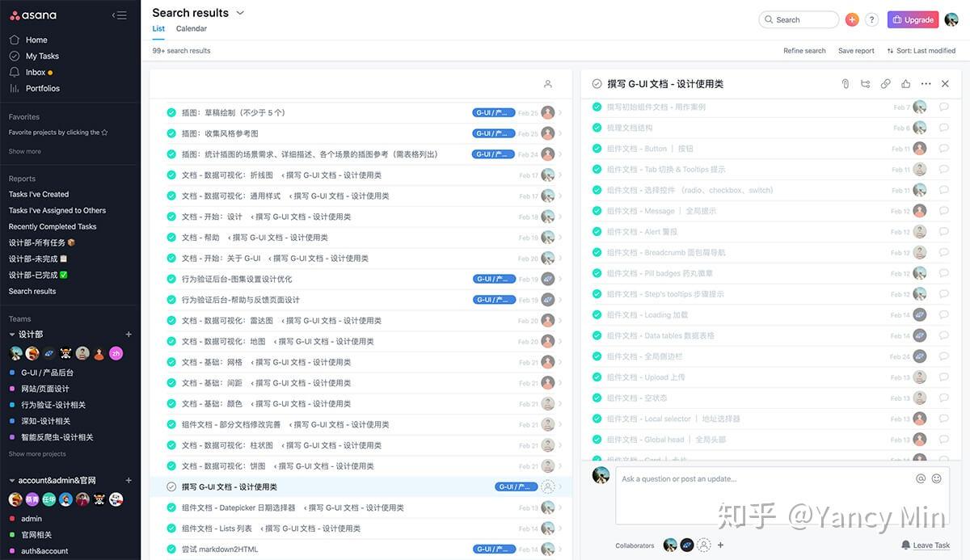Open the Refine search link
This screenshot has height=560, width=970.
pos(803,50)
